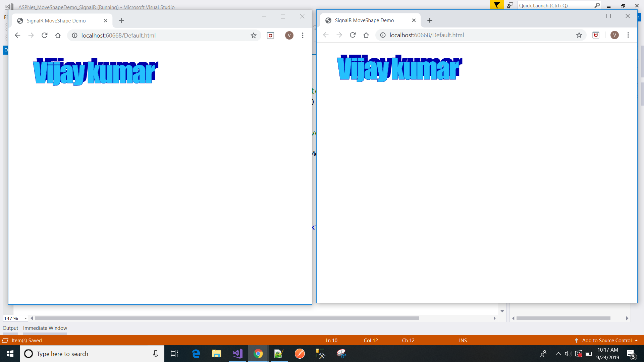
Task: Click Col 12 status bar entry
Action: 371,341
